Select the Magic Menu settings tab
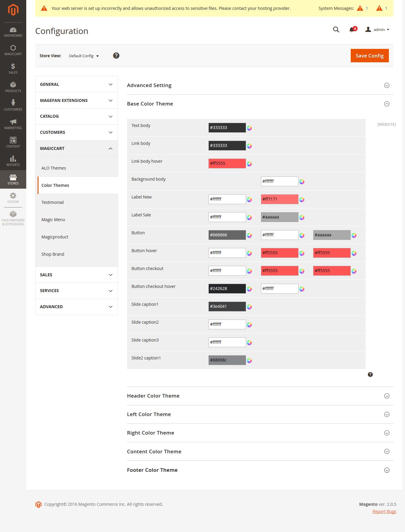405x532 pixels. (x=53, y=220)
